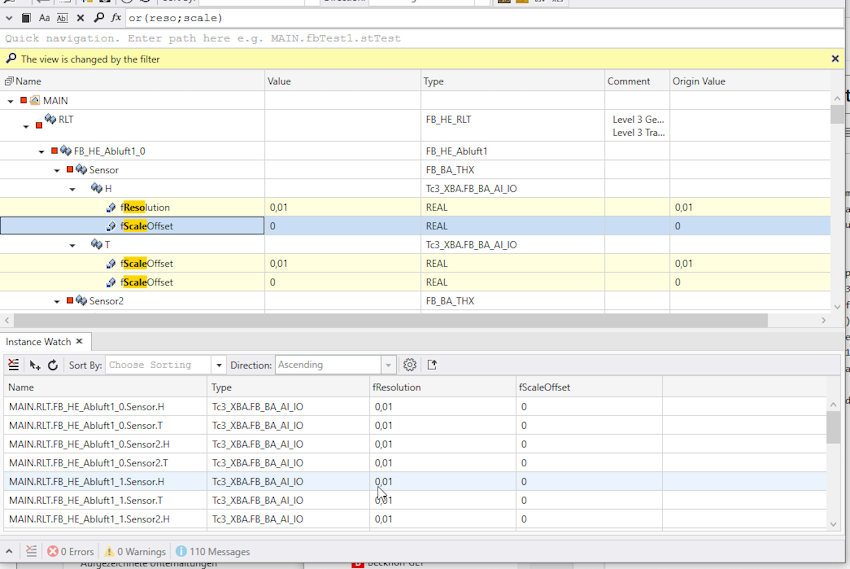The width and height of the screenshot is (850, 569).
Task: Sort by the Value column header
Action: (343, 81)
